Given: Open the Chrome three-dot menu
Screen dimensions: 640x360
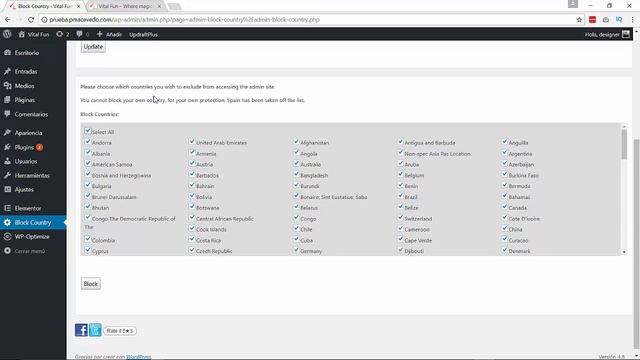Looking at the screenshot, I should (632, 20).
